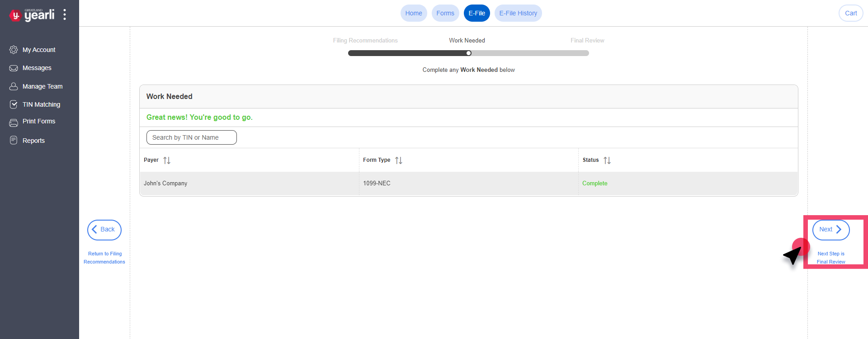868x339 pixels.
Task: Click the TIN Matching checkmark icon
Action: (x=14, y=104)
